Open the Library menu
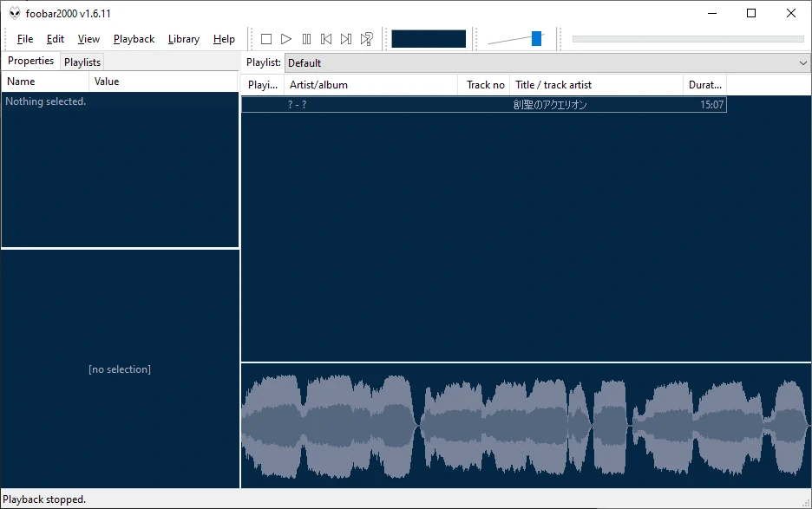The image size is (812, 509). pos(183,39)
